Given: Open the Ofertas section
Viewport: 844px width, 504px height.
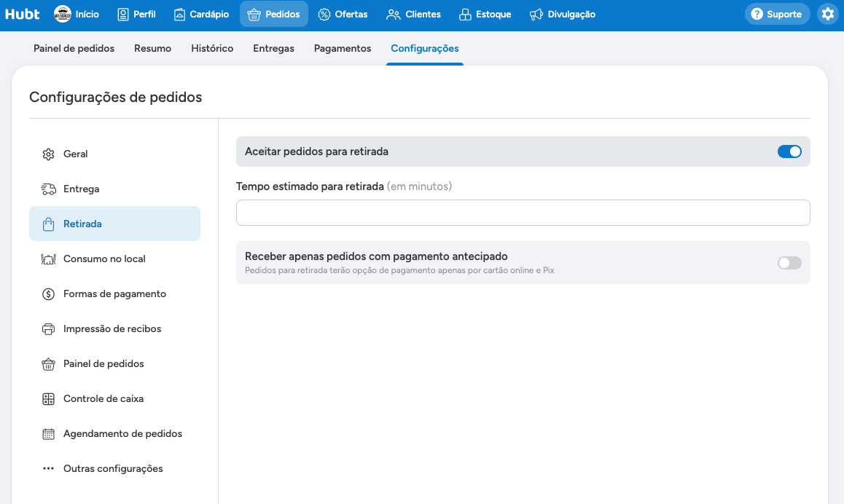Looking at the screenshot, I should pos(343,14).
